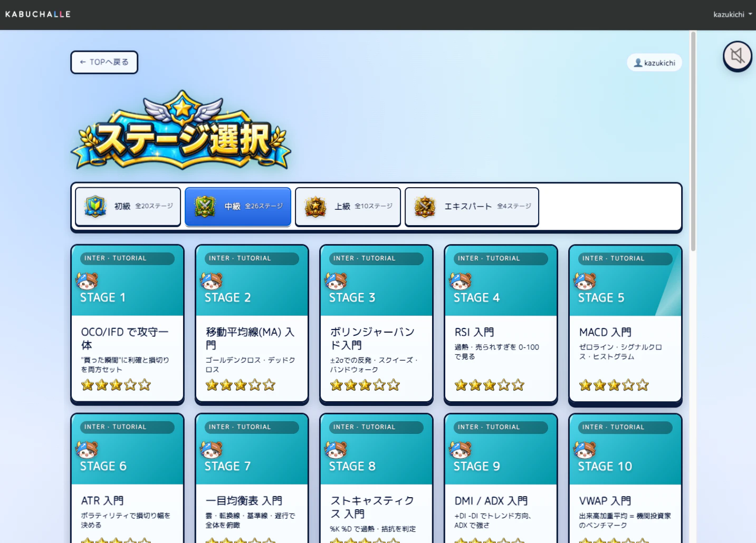The width and height of the screenshot is (756, 543).
Task: Click the 出来高加重平均 description on STAGE 10
Action: [x=625, y=520]
